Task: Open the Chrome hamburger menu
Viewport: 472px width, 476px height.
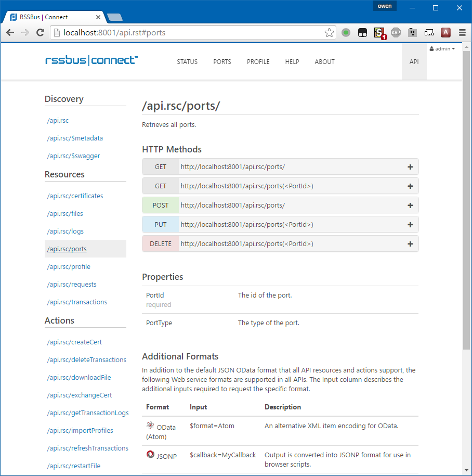Action: (462, 32)
